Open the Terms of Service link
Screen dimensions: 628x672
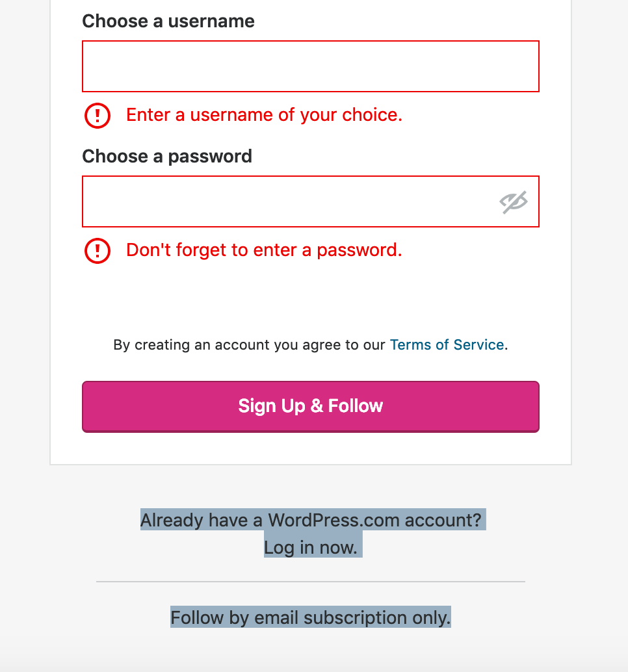click(x=447, y=345)
